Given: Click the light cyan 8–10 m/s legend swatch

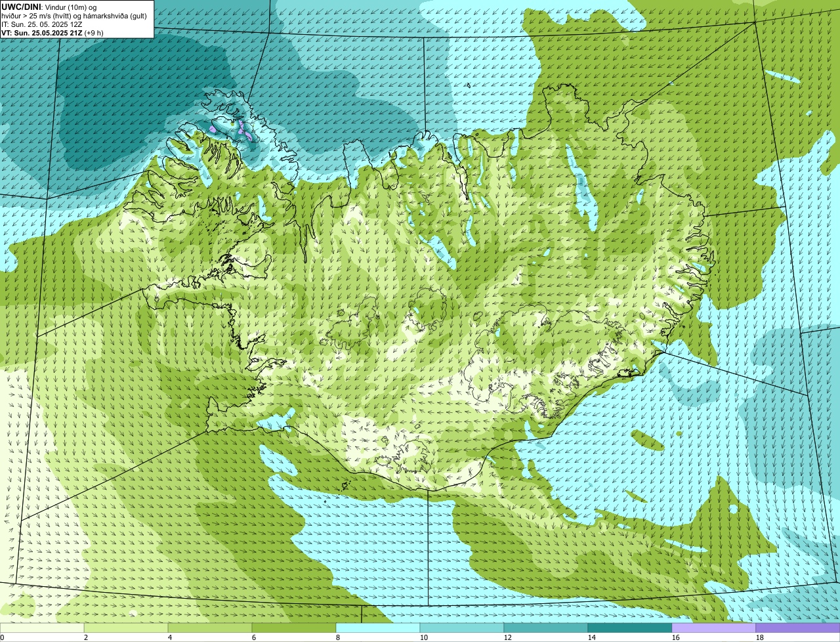Looking at the screenshot, I should 378,628.
